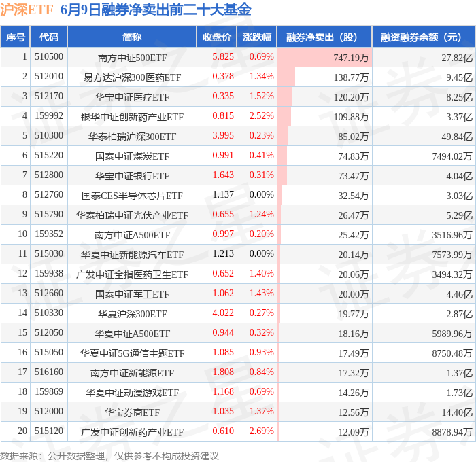The image size is (476, 462).
Task: Select fund name 华宝券商ETF
Action: point(132,412)
